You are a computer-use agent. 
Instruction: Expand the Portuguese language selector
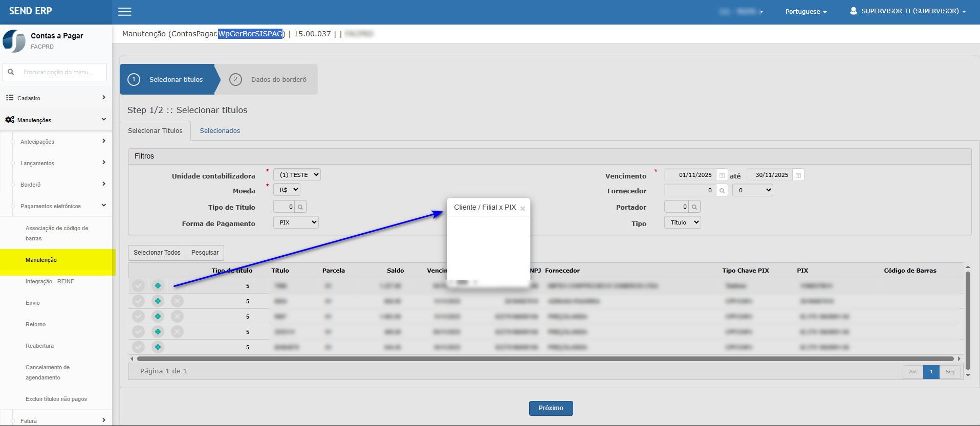click(x=805, y=12)
